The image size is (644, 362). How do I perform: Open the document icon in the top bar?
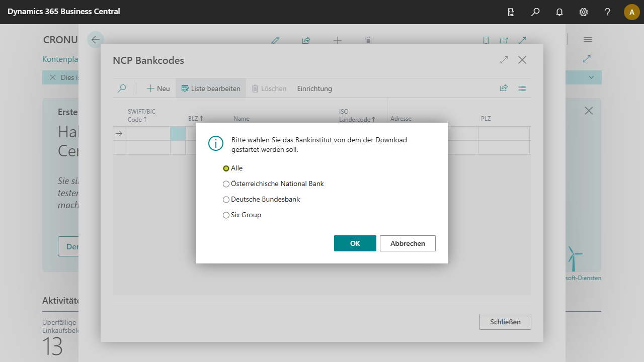(x=511, y=12)
